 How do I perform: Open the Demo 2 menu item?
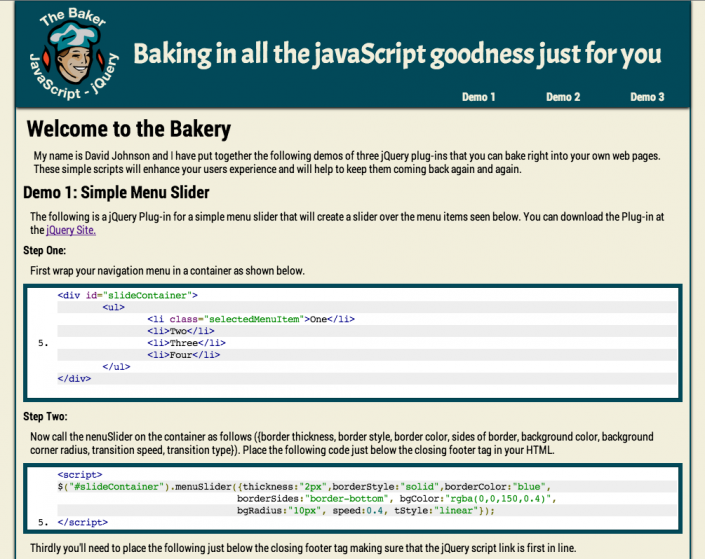click(563, 97)
